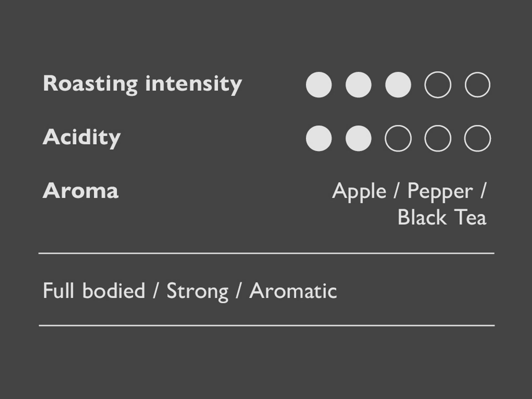The width and height of the screenshot is (532, 399).
Task: Select the second filled Acidity dot
Action: click(358, 138)
